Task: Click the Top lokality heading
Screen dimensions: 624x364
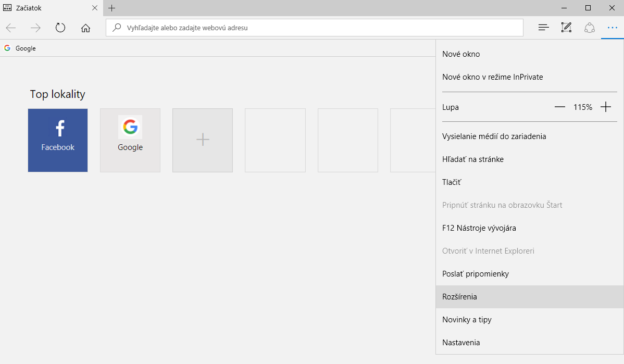Action: [x=58, y=94]
